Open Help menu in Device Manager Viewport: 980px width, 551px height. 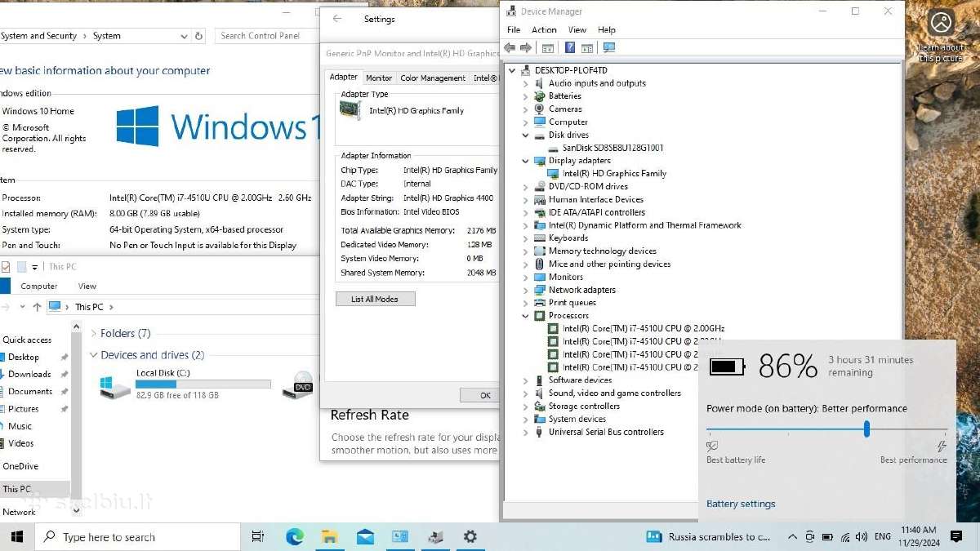(x=607, y=29)
